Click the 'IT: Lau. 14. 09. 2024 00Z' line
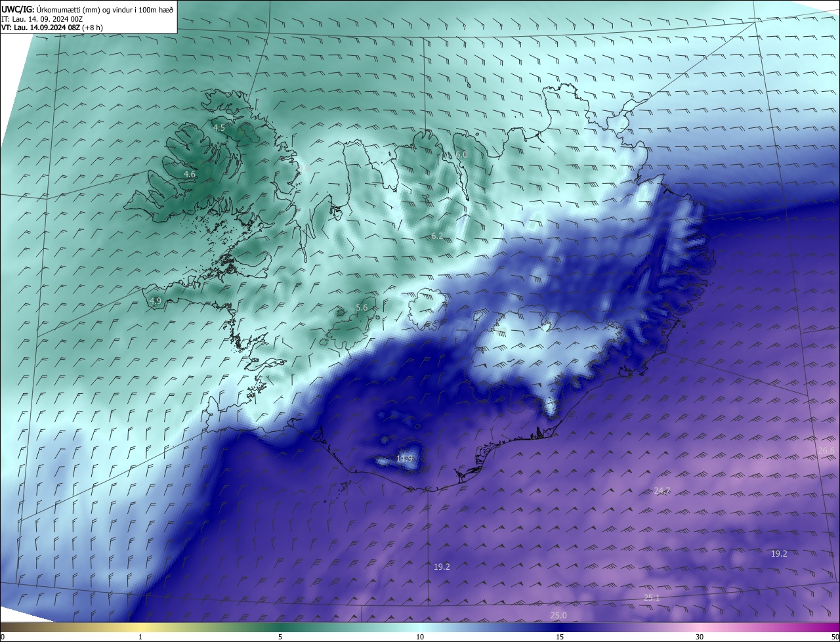Image resolution: width=840 pixels, height=642 pixels. point(41,19)
